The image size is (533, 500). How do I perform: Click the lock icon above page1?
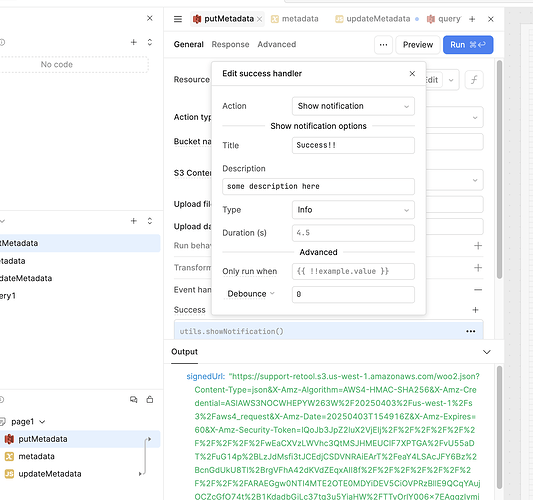point(150,399)
